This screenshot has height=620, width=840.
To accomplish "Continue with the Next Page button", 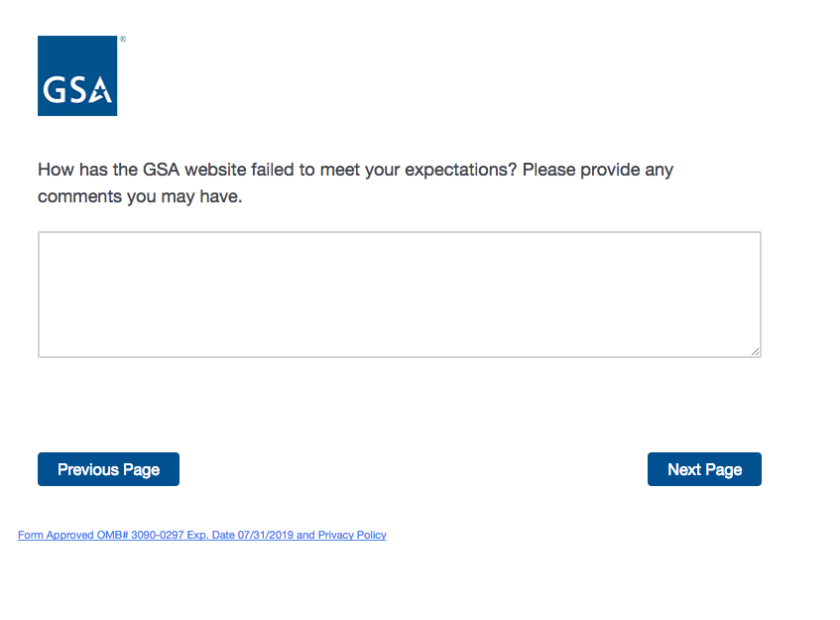I will 704,469.
